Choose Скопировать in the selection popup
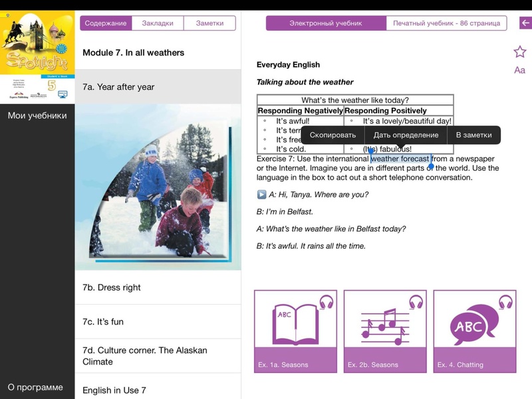Screen dimensions: 532x399 coord(332,135)
